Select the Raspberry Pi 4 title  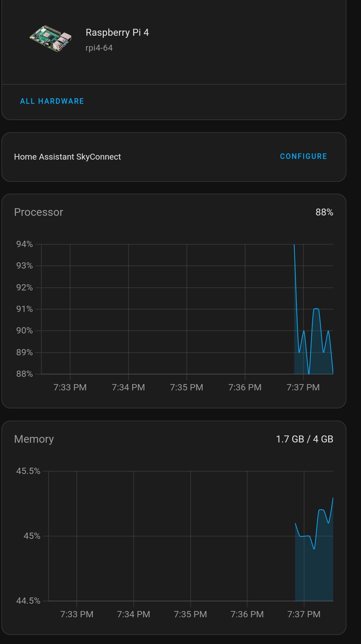117,33
